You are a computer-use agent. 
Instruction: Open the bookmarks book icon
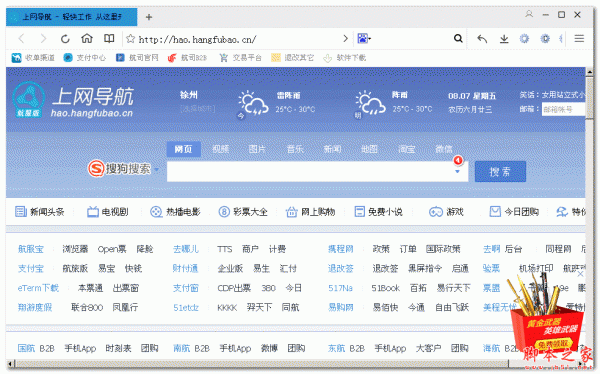109,38
